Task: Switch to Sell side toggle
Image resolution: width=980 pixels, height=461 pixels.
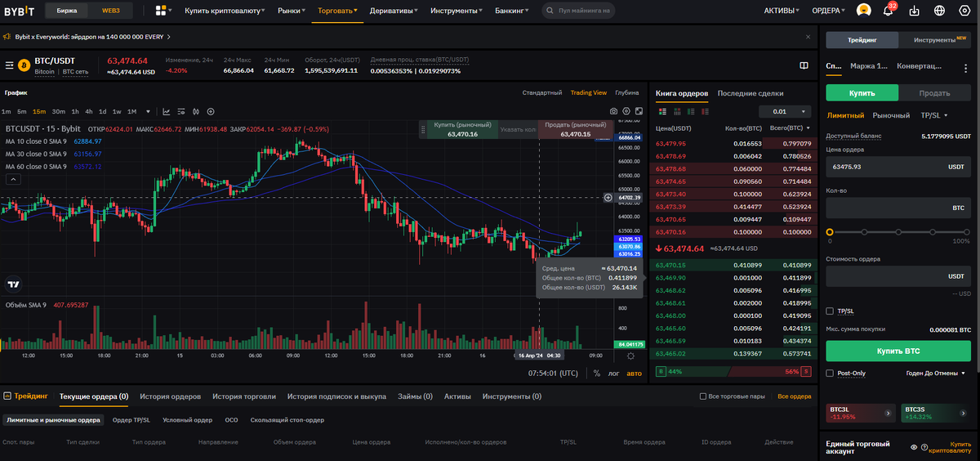Action: [x=934, y=92]
